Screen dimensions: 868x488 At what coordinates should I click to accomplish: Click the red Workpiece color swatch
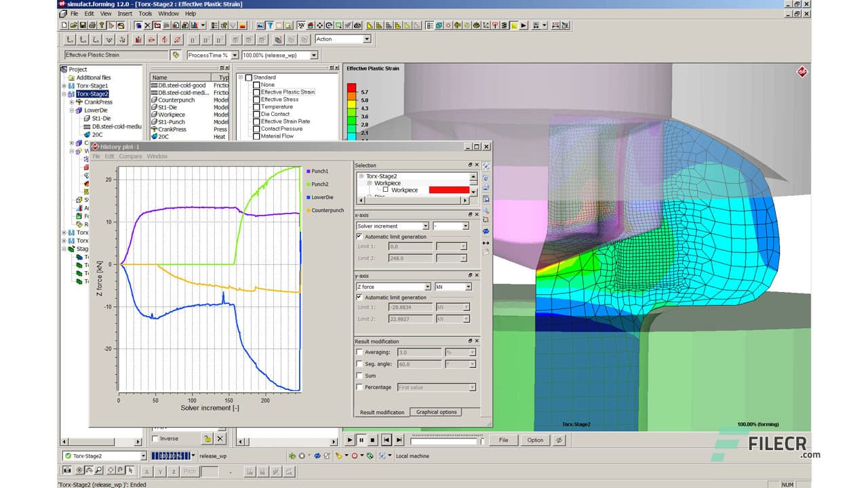point(448,190)
